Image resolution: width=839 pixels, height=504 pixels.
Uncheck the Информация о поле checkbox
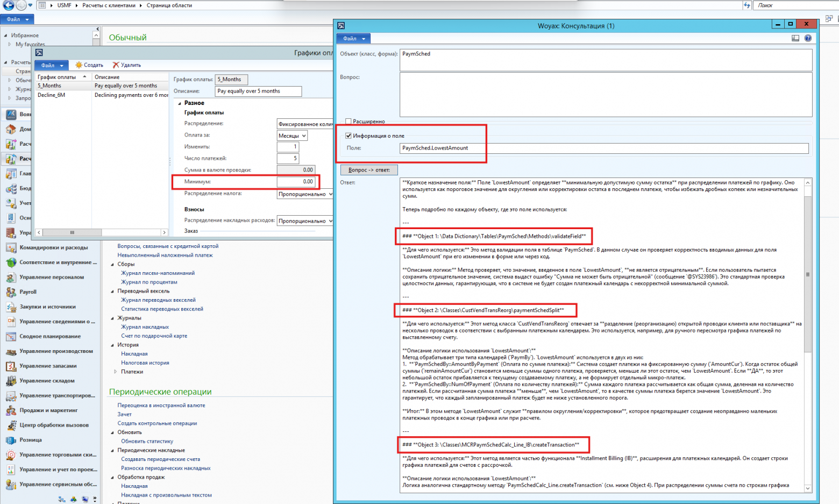(349, 136)
